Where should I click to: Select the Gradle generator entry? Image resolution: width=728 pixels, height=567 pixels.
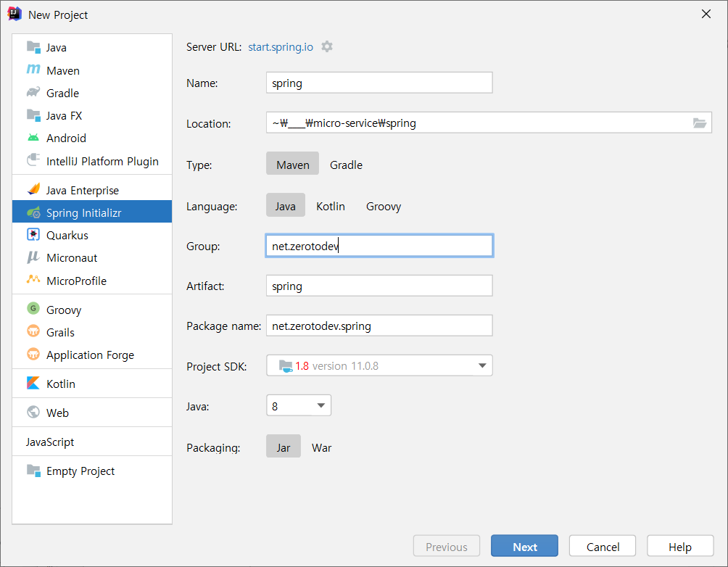92,93
